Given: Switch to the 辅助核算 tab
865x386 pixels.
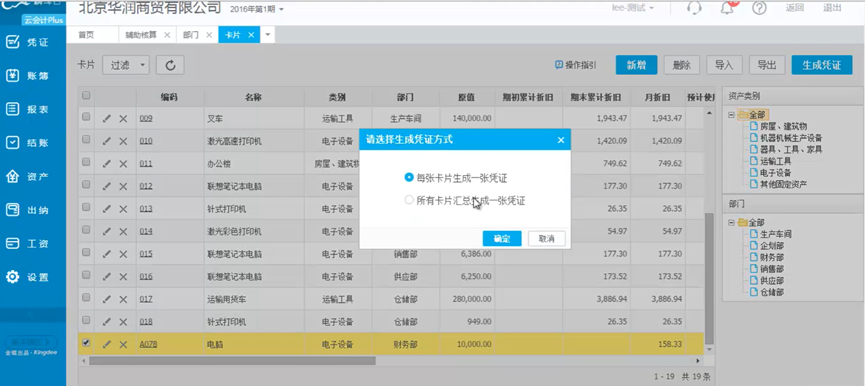Looking at the screenshot, I should click(x=141, y=35).
